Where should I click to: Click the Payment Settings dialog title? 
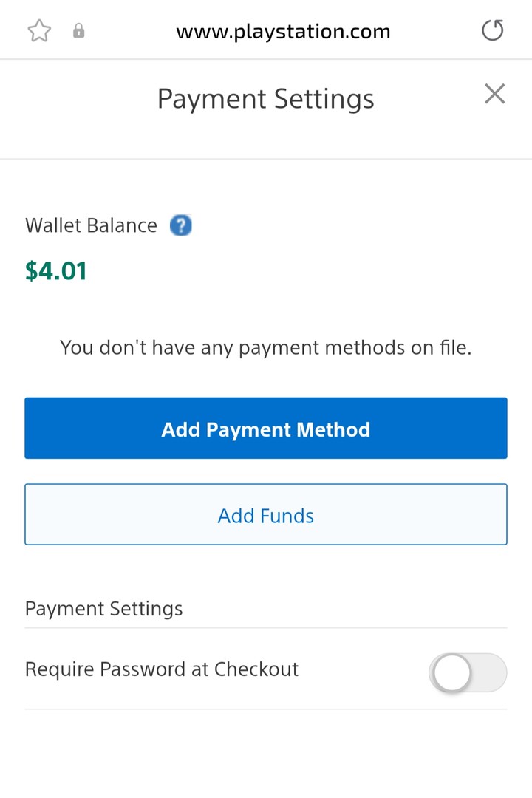click(266, 99)
